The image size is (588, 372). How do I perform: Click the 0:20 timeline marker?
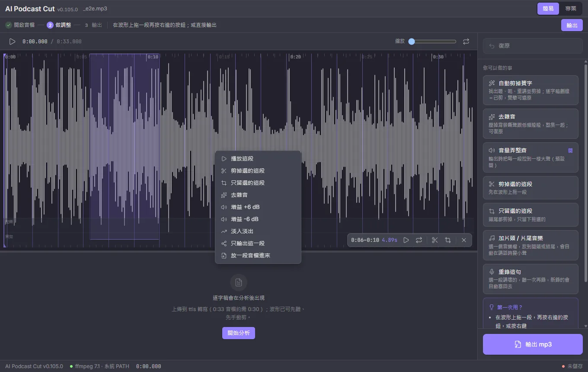(295, 57)
